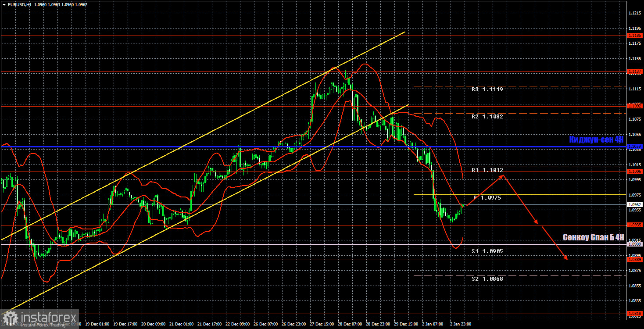Image resolution: width=644 pixels, height=329 pixels.
Task: Click the 1.0875 price axis label
Action: pos(635,271)
